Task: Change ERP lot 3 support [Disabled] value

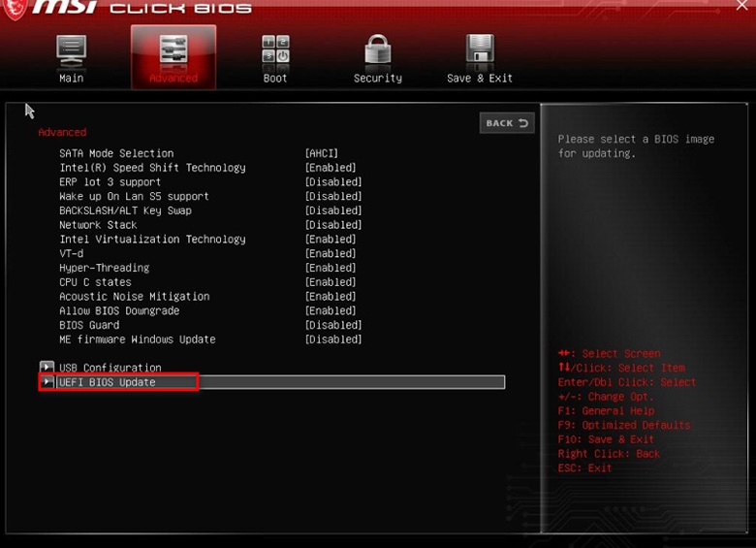Action: pos(333,182)
